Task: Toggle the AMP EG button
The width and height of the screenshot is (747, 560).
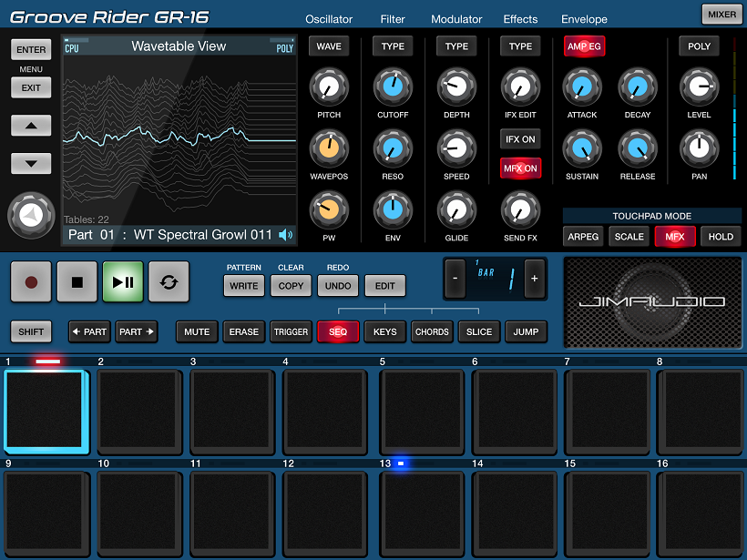Action: coord(584,46)
